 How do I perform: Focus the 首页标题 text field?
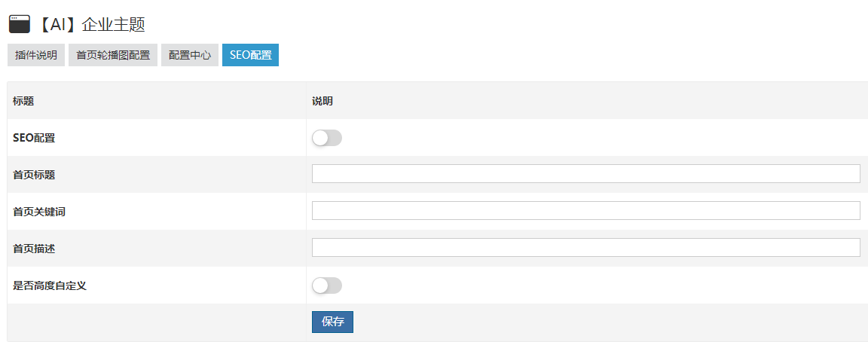(585, 174)
